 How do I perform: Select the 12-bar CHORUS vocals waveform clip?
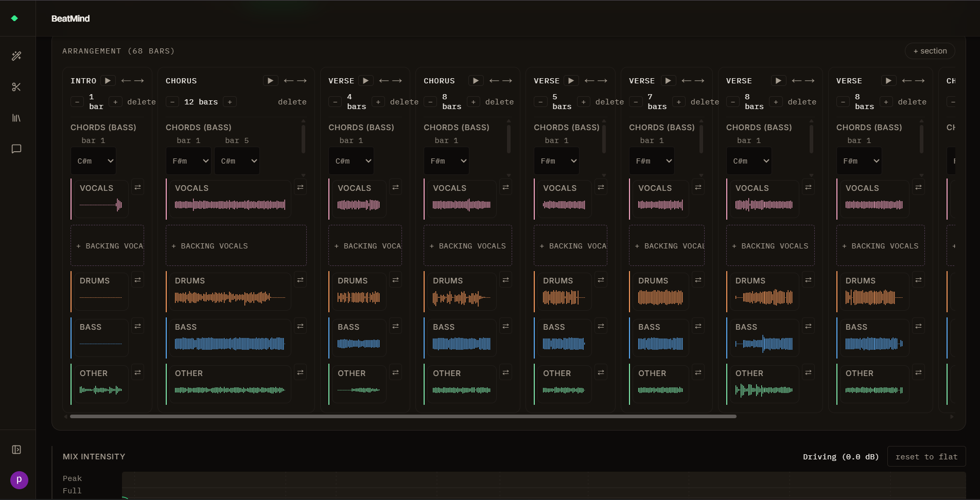[230, 199]
